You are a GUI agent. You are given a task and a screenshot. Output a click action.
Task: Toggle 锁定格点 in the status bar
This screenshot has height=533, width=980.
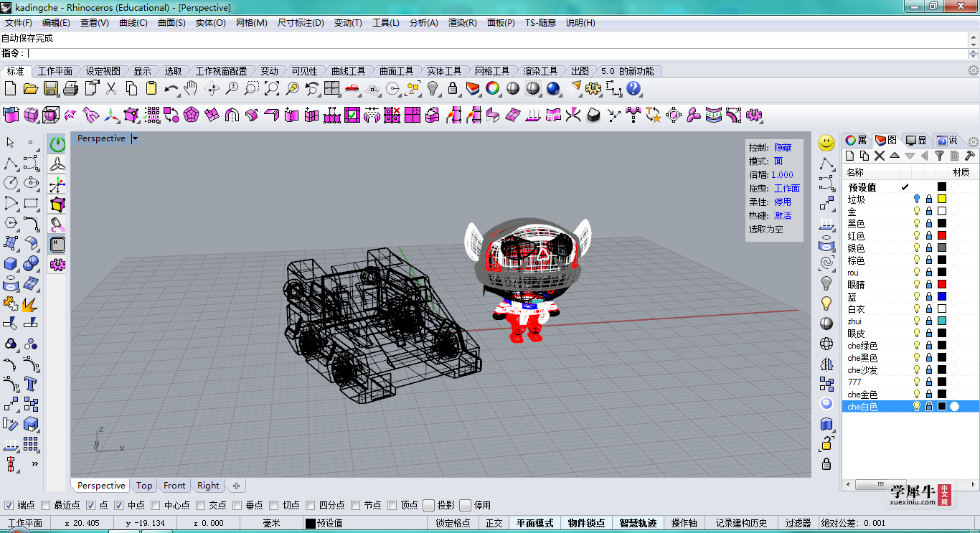pyautogui.click(x=453, y=523)
